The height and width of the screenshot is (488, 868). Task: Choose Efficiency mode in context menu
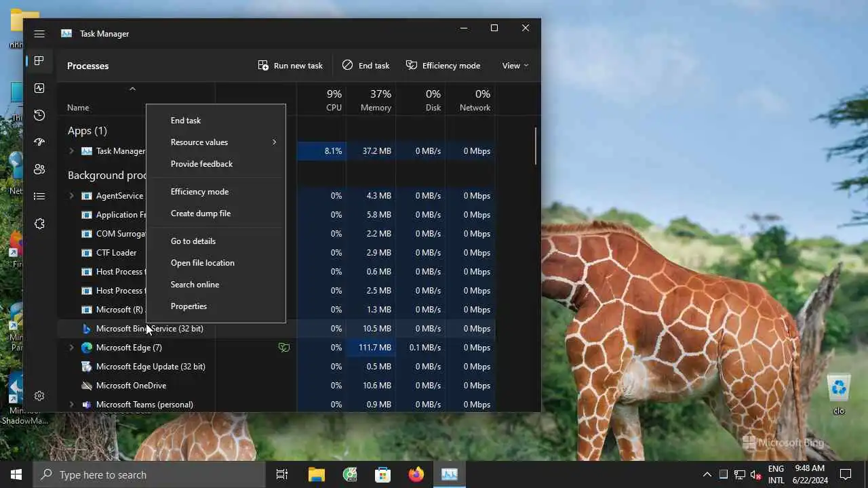pos(216,192)
